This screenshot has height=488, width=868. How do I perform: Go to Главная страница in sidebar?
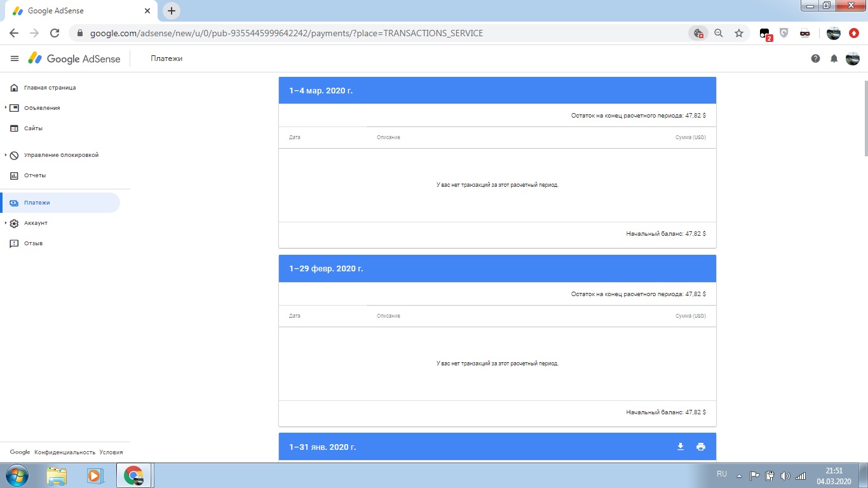pyautogui.click(x=50, y=88)
